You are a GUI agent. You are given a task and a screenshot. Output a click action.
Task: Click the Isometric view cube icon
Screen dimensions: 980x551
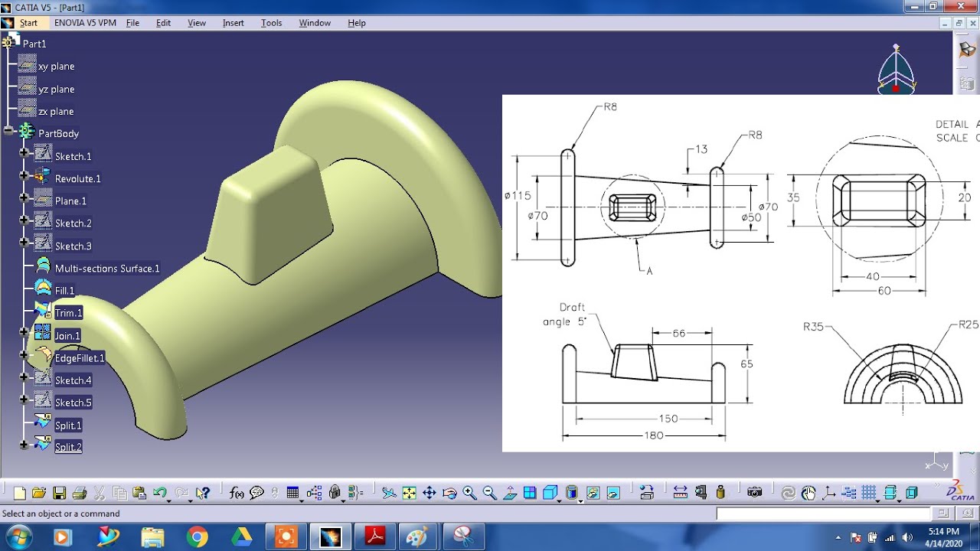pyautogui.click(x=550, y=493)
